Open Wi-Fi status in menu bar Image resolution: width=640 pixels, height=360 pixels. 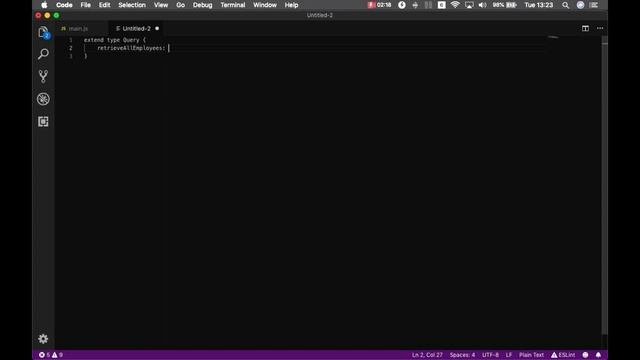[455, 5]
